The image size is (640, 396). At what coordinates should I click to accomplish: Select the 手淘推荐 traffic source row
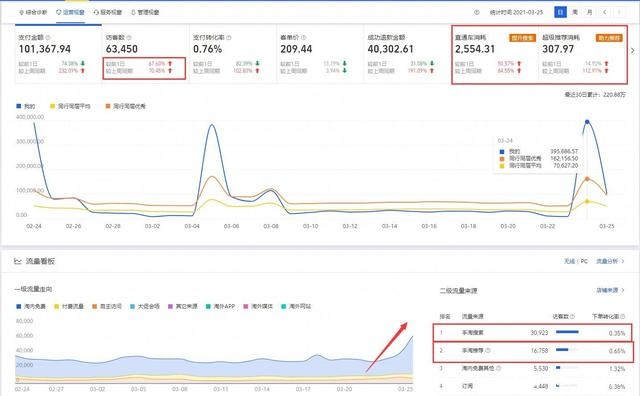pos(533,350)
